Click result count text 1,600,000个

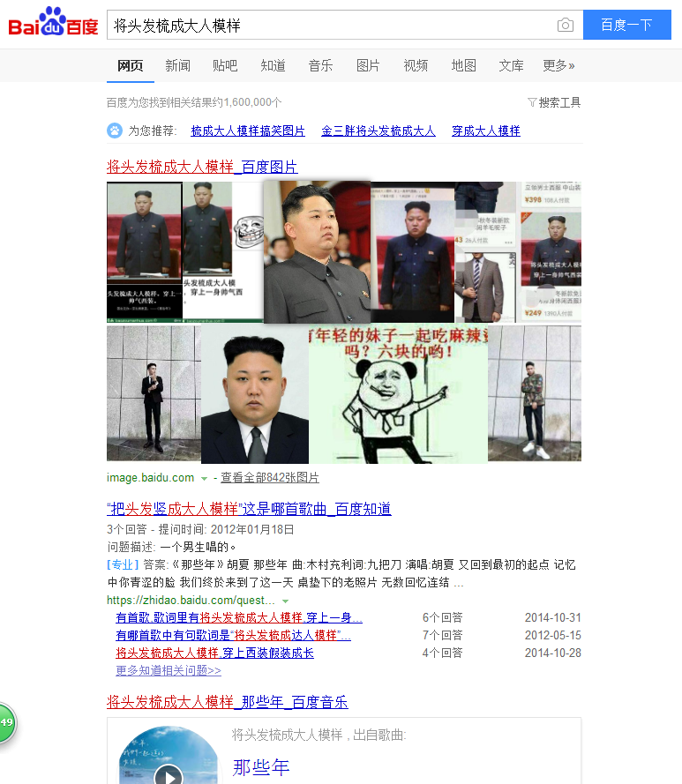[x=253, y=102]
